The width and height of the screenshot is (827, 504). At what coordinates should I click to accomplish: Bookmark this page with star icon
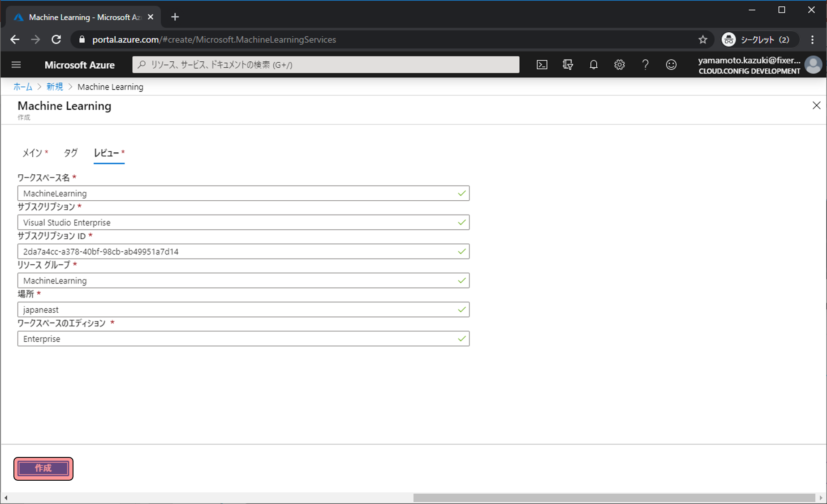click(x=702, y=40)
